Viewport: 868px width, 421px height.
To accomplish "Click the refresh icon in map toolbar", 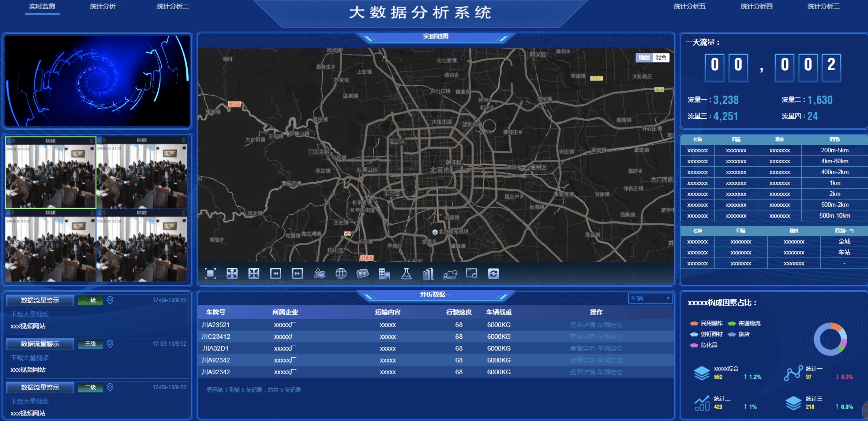I will (493, 274).
